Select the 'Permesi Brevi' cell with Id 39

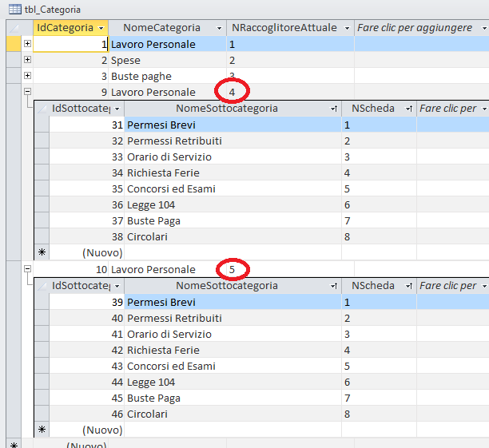pyautogui.click(x=233, y=302)
